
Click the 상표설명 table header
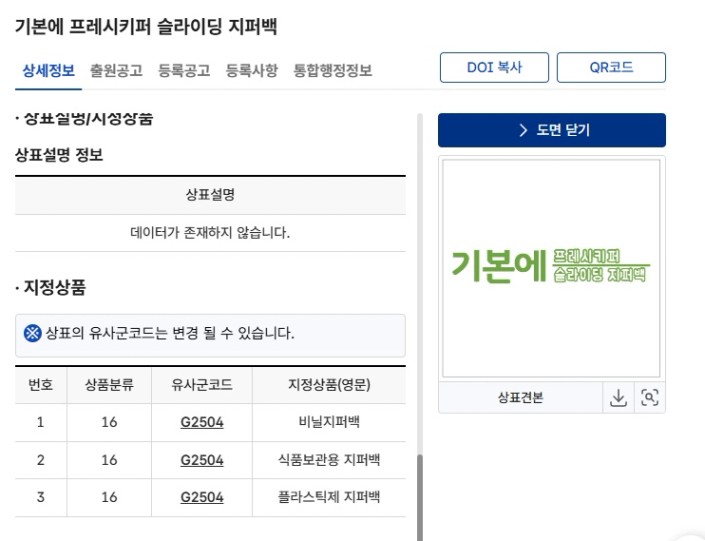(x=210, y=195)
